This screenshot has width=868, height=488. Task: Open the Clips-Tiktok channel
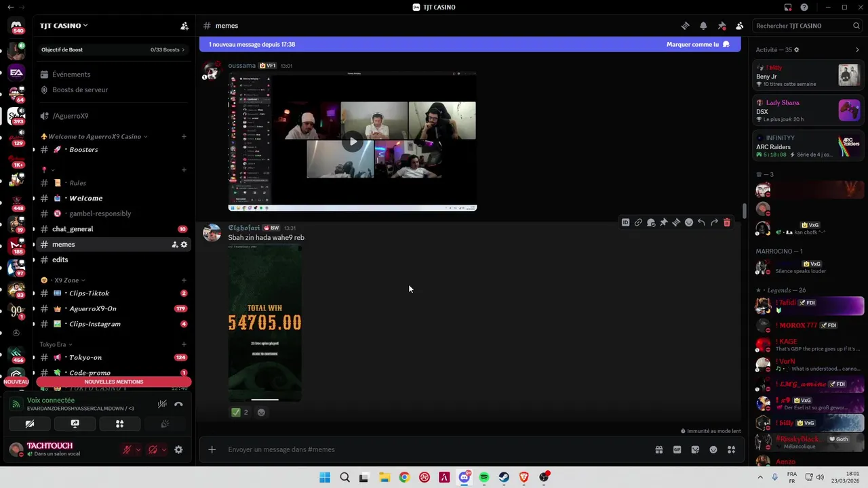[113, 293]
